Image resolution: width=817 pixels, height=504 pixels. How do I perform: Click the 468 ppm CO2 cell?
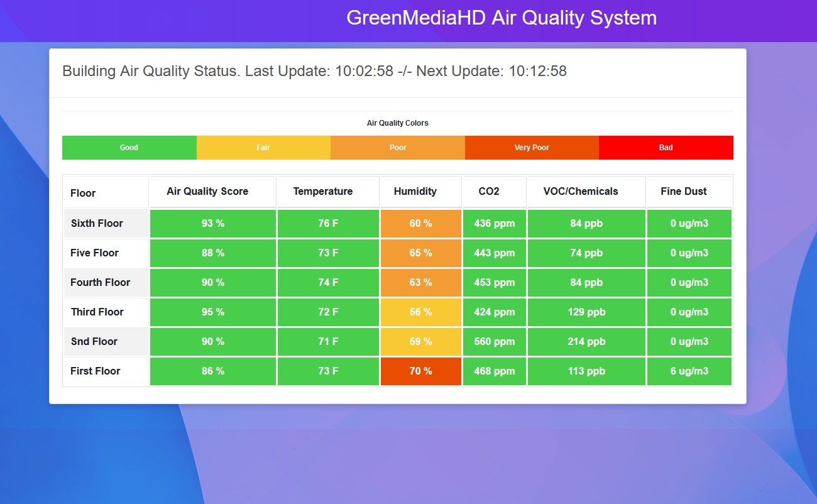tap(495, 371)
